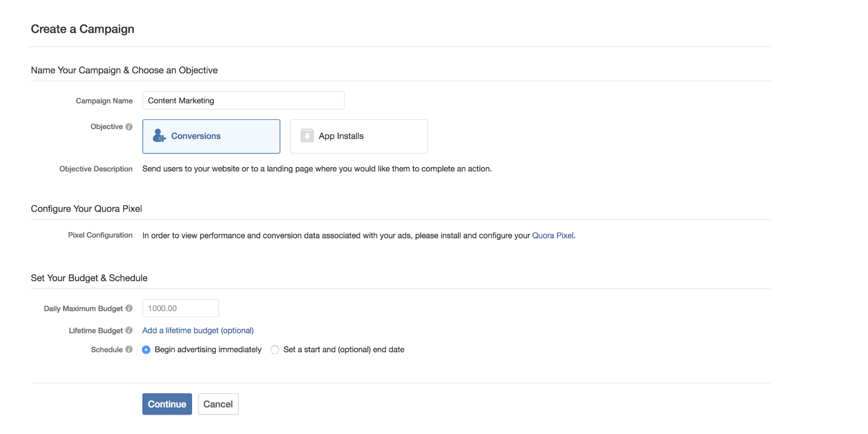Click into the Daily Maximum Budget field
This screenshot has height=434, width=868.
(180, 308)
